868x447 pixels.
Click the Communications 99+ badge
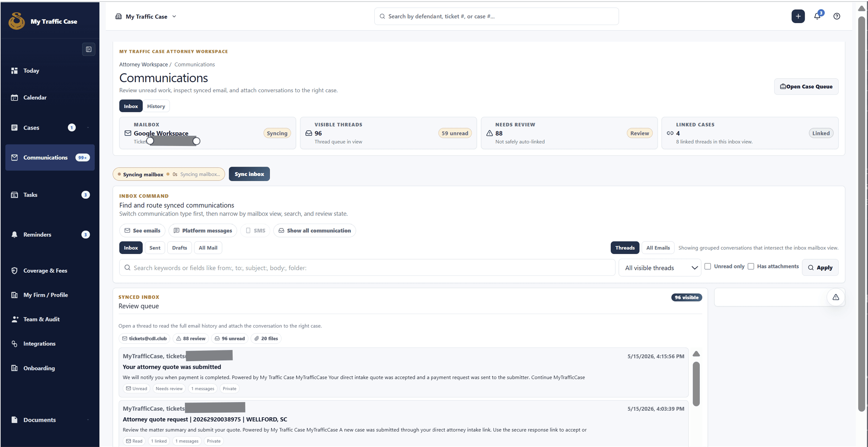pyautogui.click(x=82, y=157)
